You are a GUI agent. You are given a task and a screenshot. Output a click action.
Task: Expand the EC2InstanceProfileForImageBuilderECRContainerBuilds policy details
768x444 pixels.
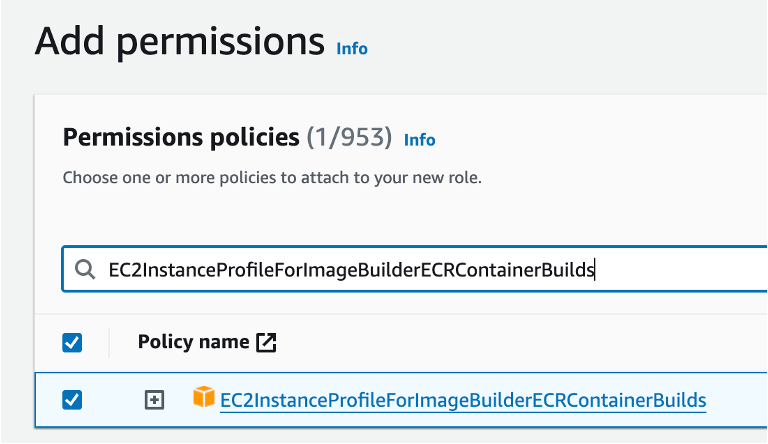click(x=154, y=400)
